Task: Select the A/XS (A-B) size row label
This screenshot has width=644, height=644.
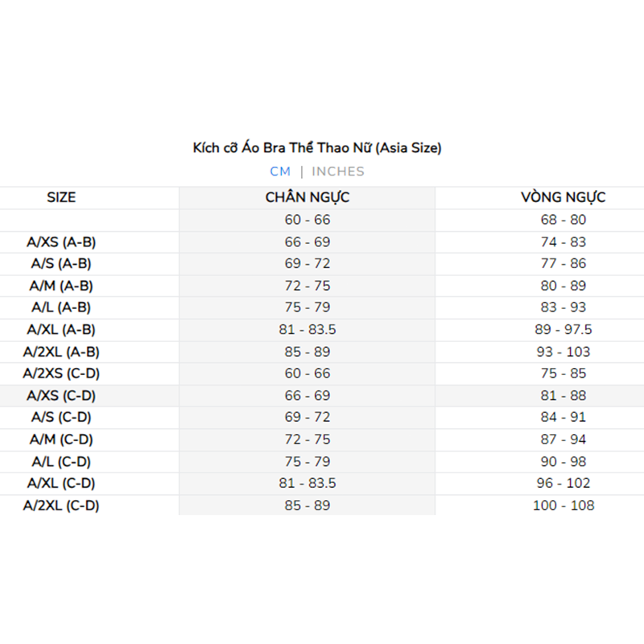Action: pos(61,242)
